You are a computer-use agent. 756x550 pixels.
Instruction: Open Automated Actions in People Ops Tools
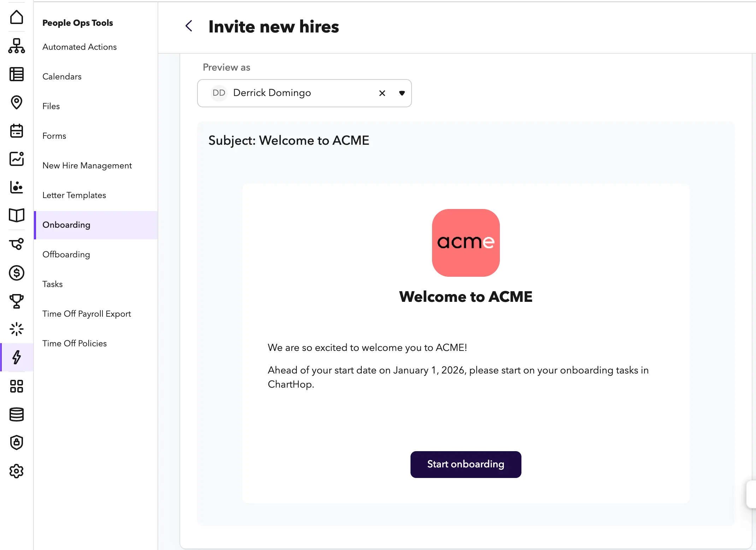[79, 47]
